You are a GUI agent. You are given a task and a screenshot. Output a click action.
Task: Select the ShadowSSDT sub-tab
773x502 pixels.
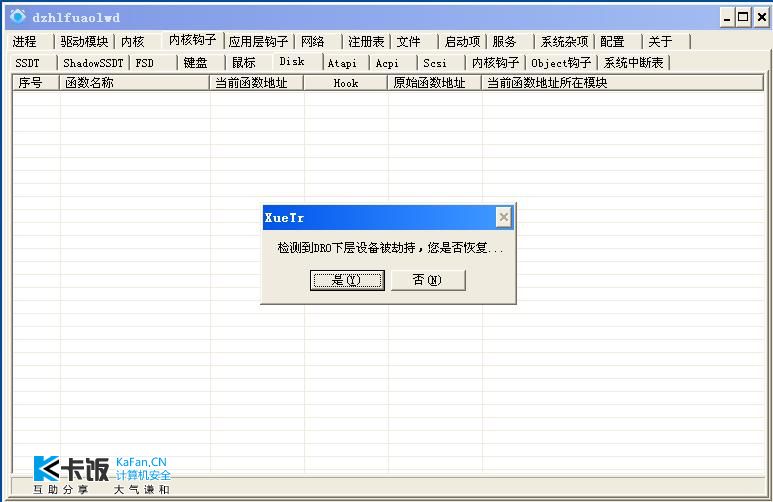[93, 63]
